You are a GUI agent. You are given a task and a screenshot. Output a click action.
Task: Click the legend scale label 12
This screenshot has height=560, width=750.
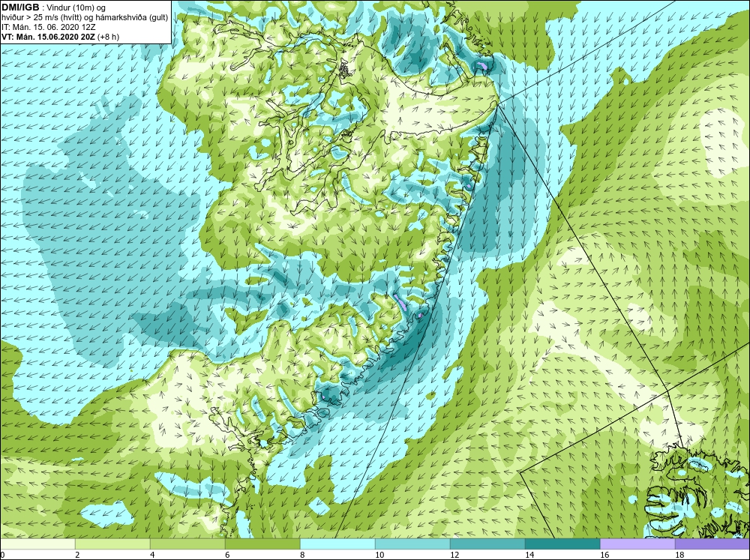click(455, 555)
